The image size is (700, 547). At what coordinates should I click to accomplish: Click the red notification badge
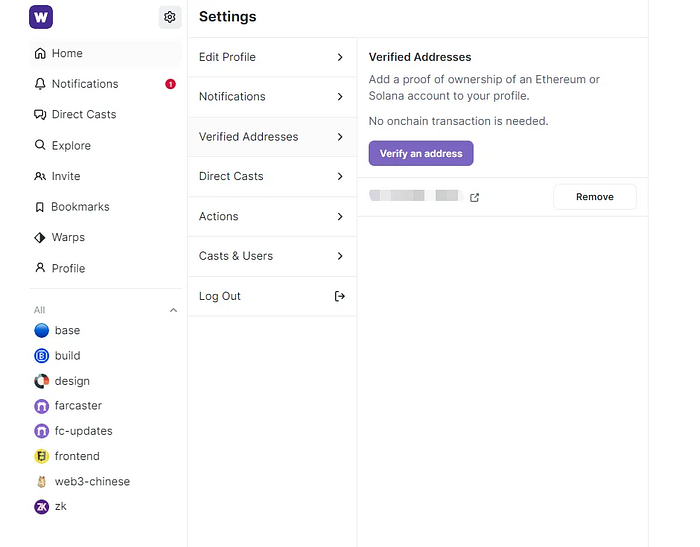(x=170, y=84)
